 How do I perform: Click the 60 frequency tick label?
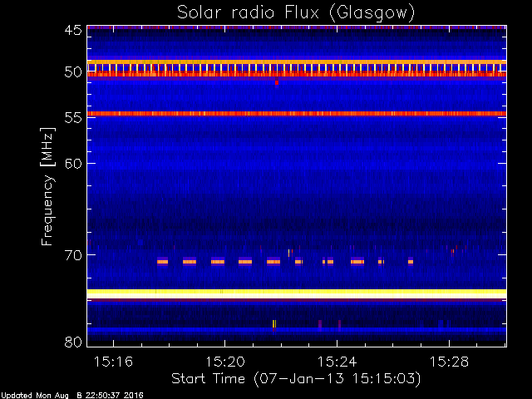[73, 164]
